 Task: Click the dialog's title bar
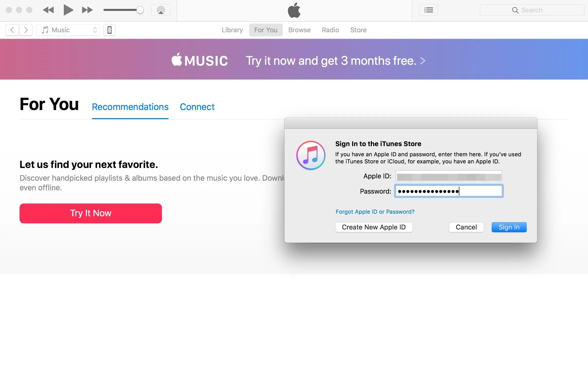(411, 123)
